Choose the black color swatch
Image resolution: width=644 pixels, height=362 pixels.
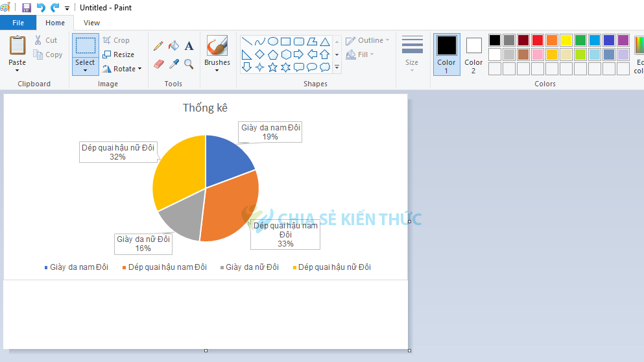pyautogui.click(x=495, y=40)
